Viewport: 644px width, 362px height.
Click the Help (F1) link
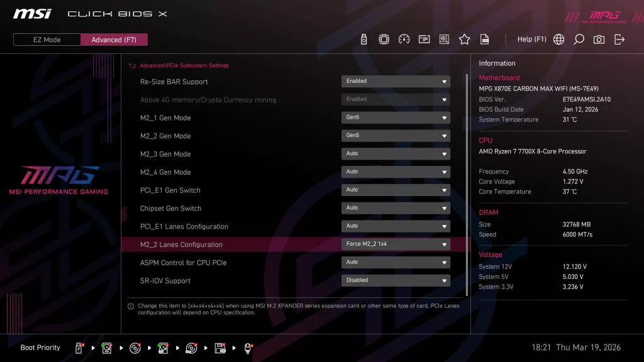point(532,39)
